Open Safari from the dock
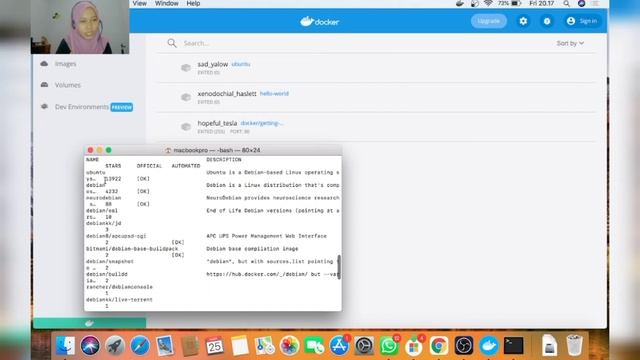This screenshot has width=640, height=360. 140,346
